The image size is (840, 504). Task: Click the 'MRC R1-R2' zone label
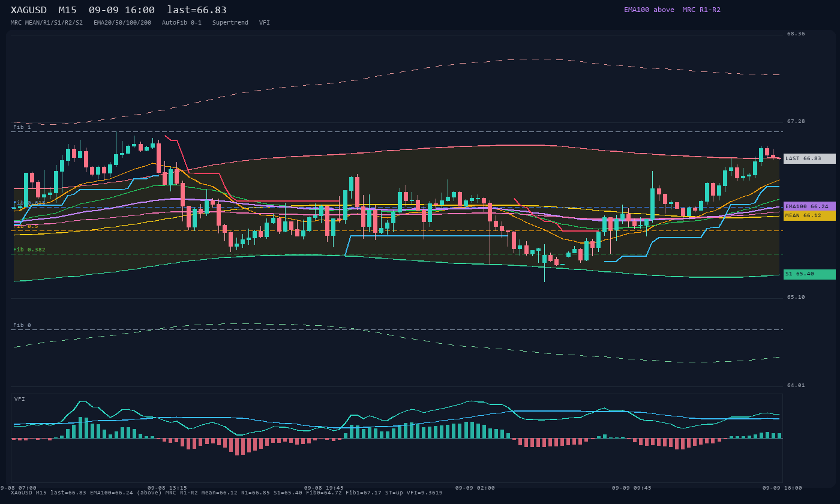pyautogui.click(x=701, y=10)
